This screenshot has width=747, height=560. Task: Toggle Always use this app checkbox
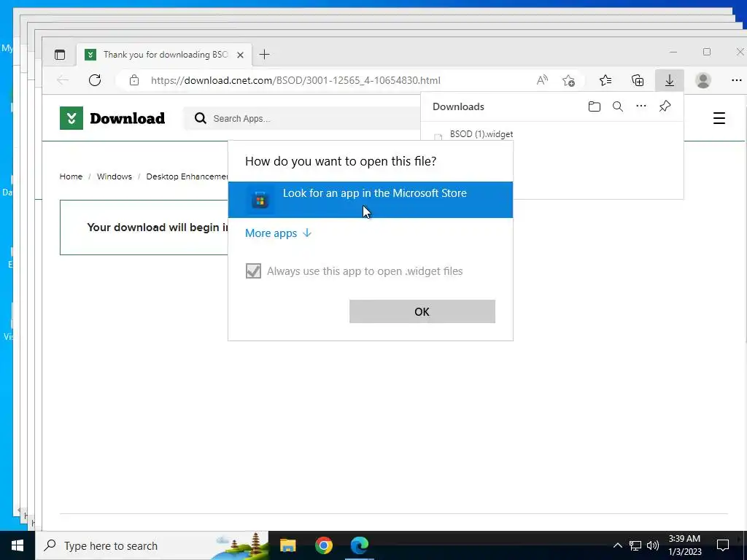click(253, 271)
